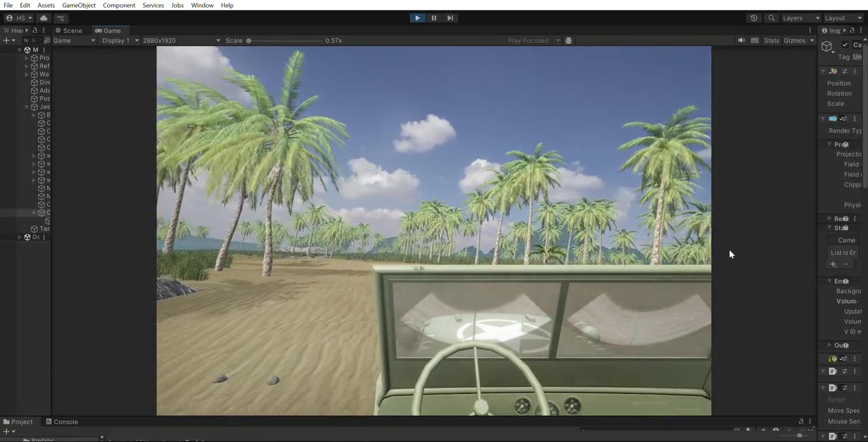Start Play mode with the play button
Viewport: 868px width, 442px height.
417,18
